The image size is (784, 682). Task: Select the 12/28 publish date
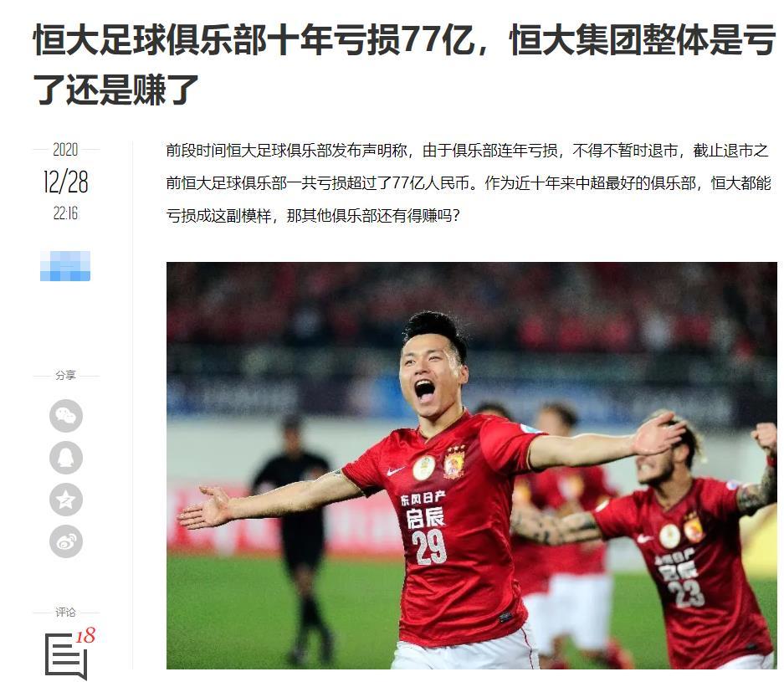click(x=65, y=182)
